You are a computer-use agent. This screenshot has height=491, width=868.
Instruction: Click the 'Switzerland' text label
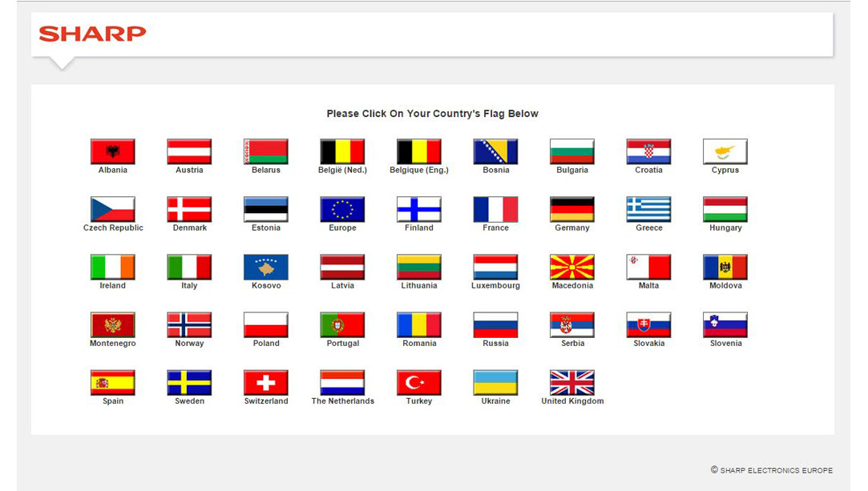[x=266, y=401]
